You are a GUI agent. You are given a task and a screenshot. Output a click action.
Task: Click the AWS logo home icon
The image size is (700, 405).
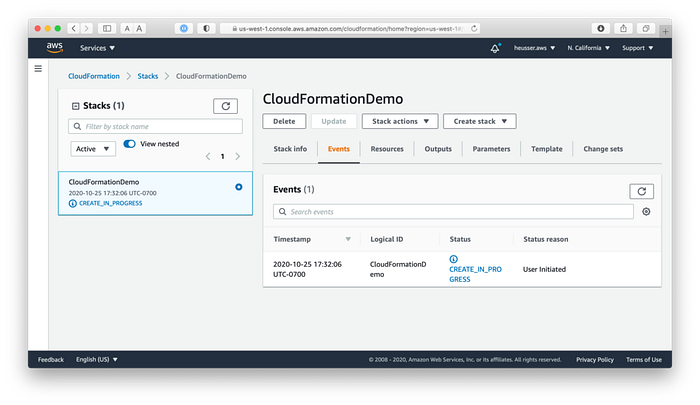(x=54, y=47)
